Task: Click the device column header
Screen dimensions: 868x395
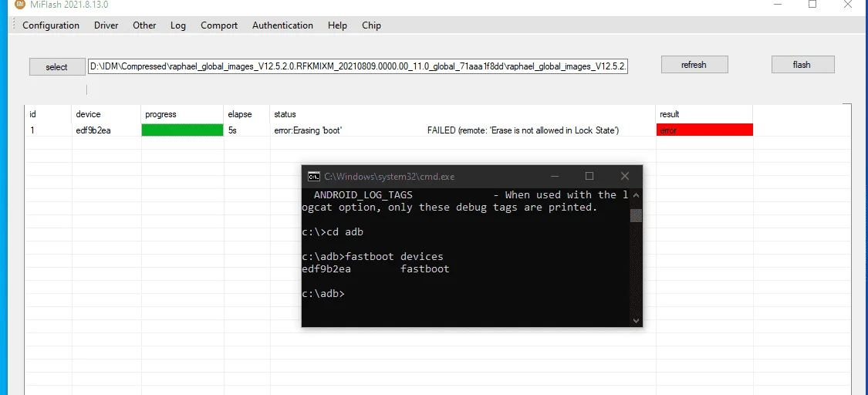Action: tap(89, 114)
